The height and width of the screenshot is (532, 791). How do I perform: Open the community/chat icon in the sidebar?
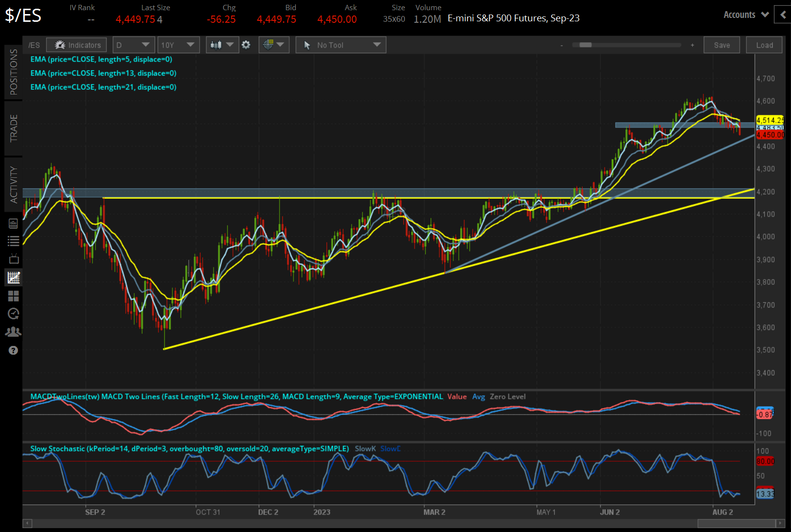[x=13, y=331]
